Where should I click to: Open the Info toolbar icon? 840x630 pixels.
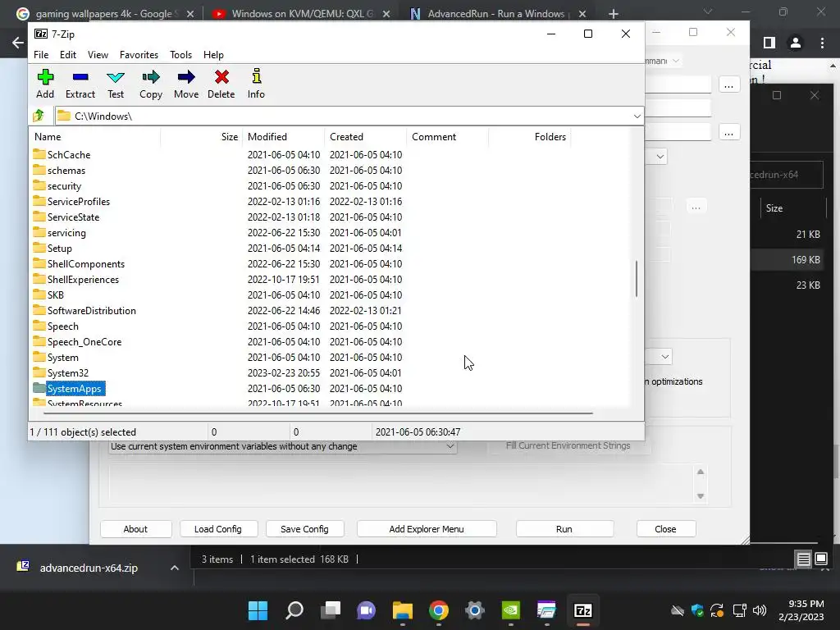pos(256,84)
